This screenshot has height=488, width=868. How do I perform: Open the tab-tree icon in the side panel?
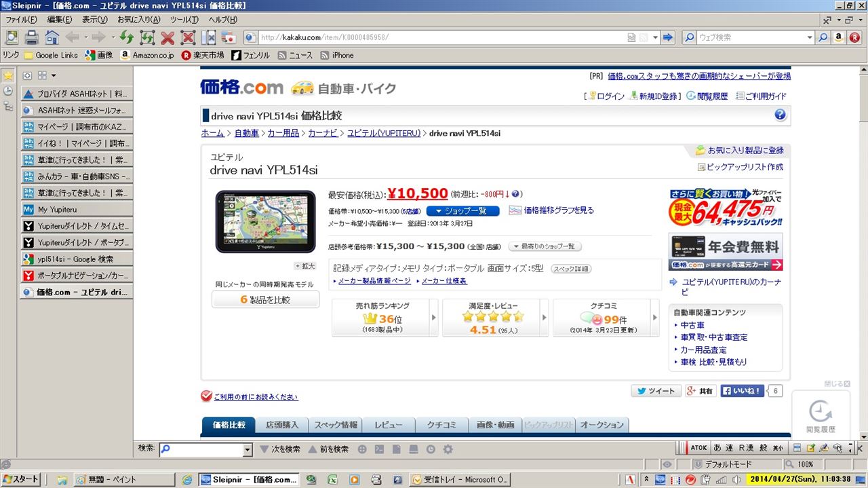tap(8, 106)
